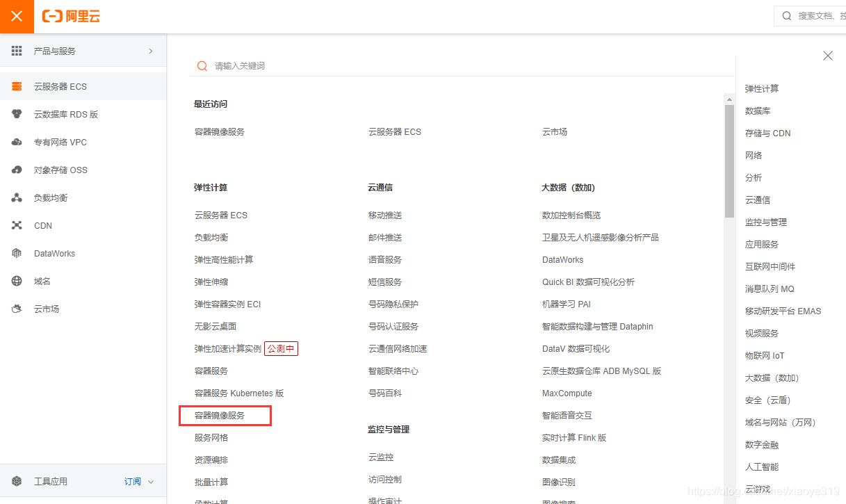The image size is (846, 504).
Task: Expand the 产品与服务 arrow
Action: pos(151,51)
